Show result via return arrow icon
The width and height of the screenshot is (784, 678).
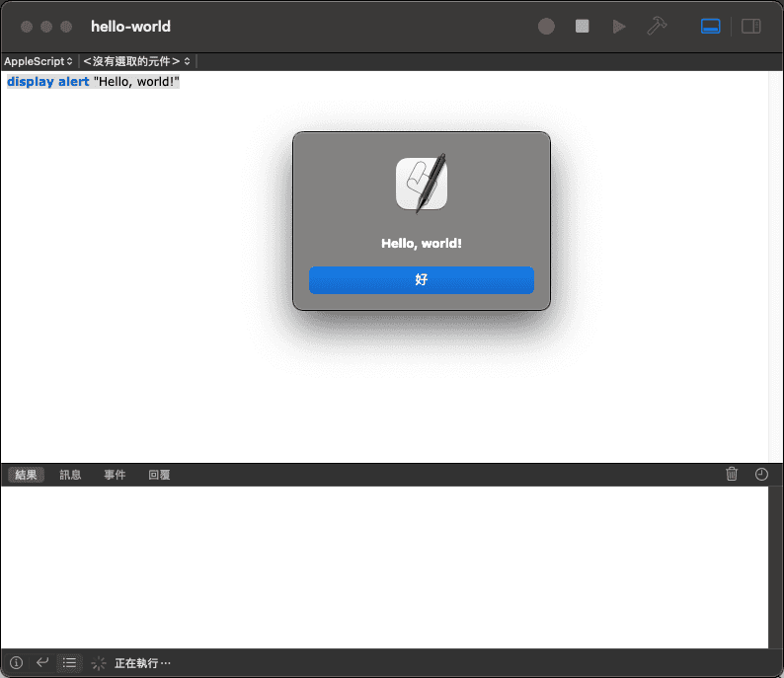(x=42, y=662)
